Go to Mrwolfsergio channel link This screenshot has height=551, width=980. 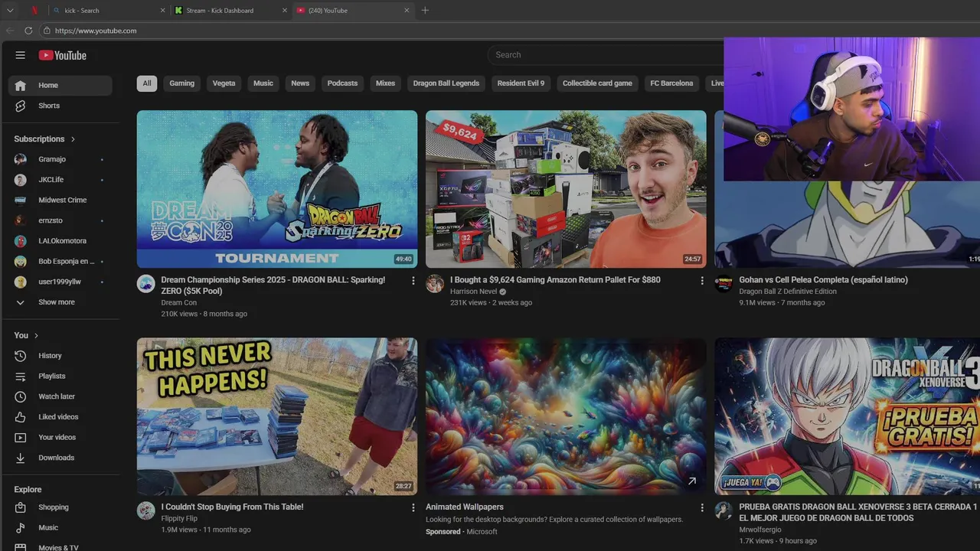(760, 530)
